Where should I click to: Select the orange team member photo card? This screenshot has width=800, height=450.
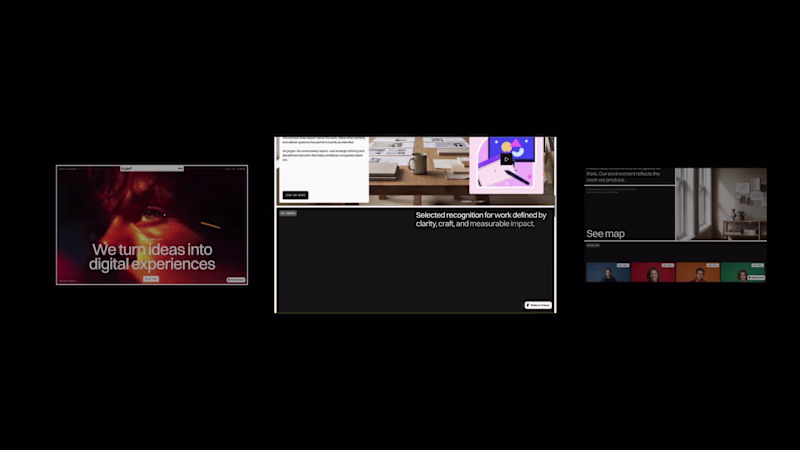(698, 272)
